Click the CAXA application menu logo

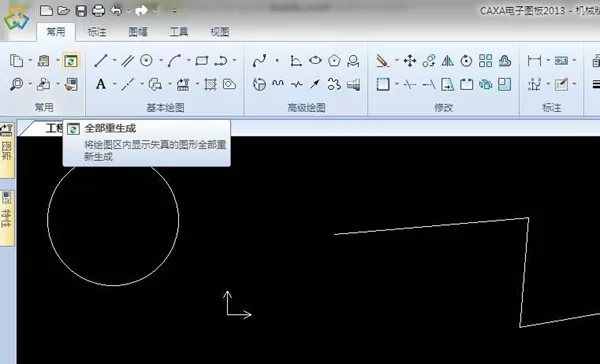[x=16, y=18]
